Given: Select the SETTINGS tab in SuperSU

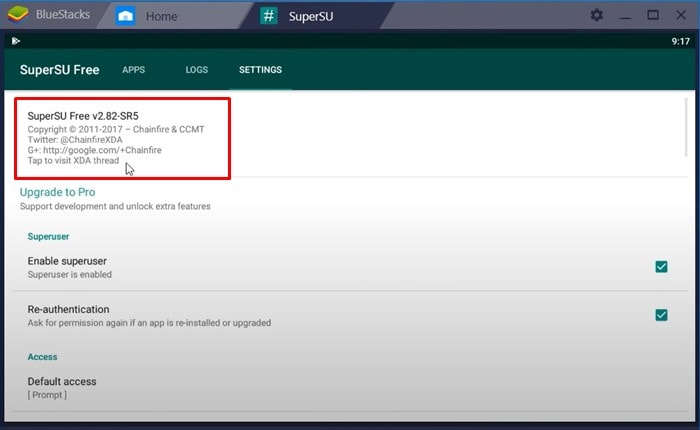Looking at the screenshot, I should 260,70.
